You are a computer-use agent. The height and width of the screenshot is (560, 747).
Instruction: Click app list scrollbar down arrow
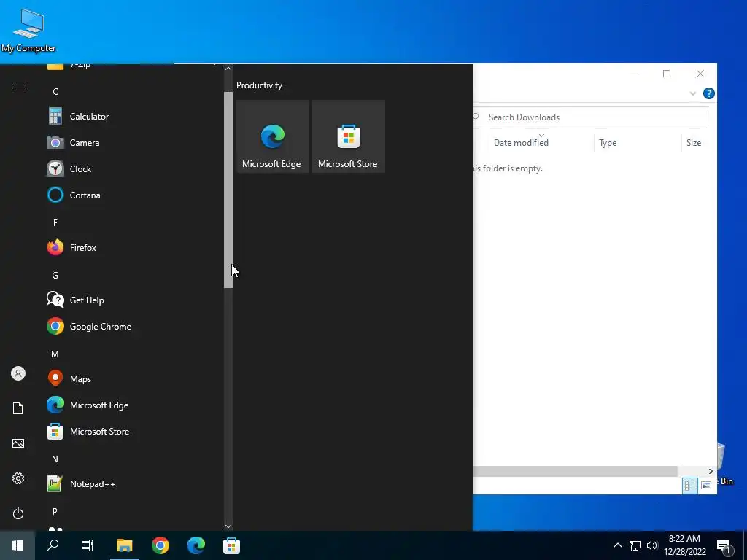(228, 526)
